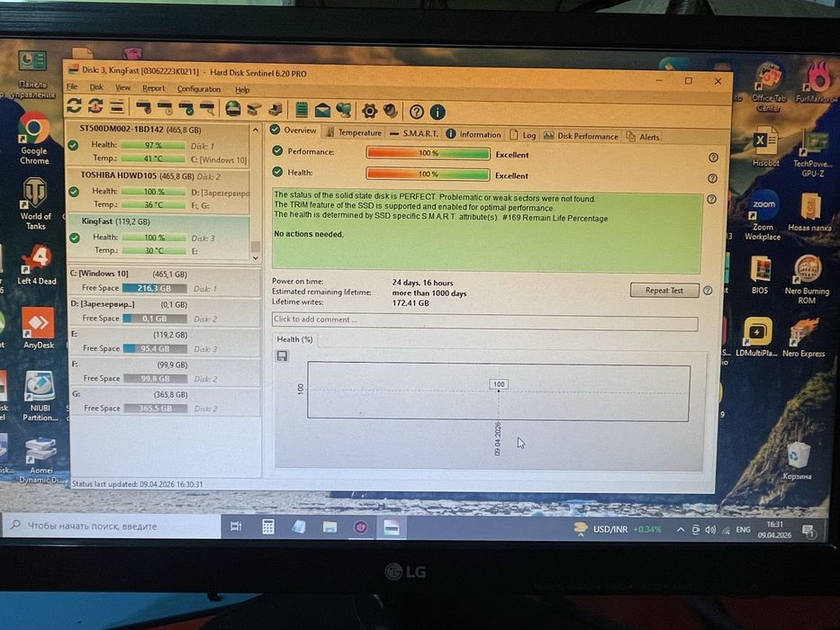Image resolution: width=840 pixels, height=630 pixels.
Task: Select the Health (%) chart tab
Action: [294, 339]
